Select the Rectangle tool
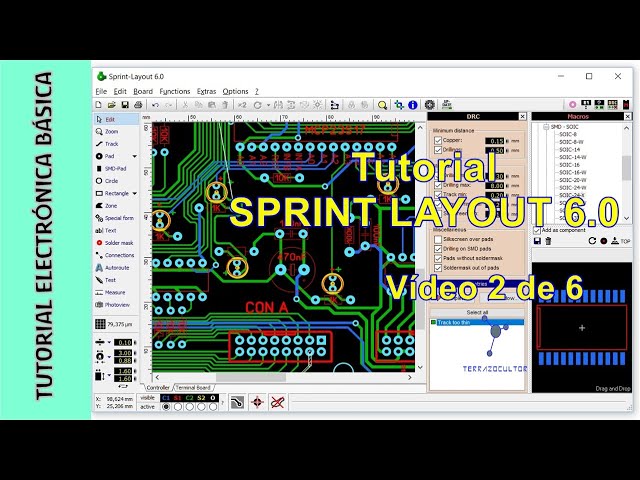The width and height of the screenshot is (640, 480). pyautogui.click(x=112, y=193)
